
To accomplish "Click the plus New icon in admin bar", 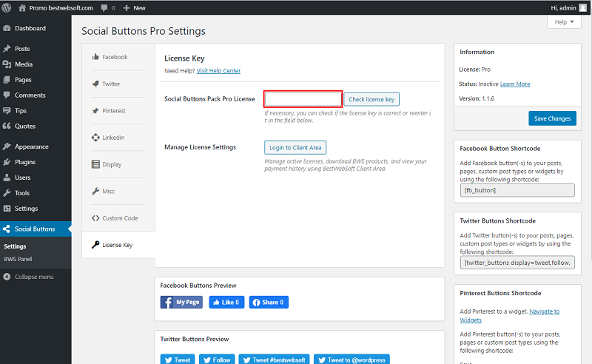I will 127,8.
